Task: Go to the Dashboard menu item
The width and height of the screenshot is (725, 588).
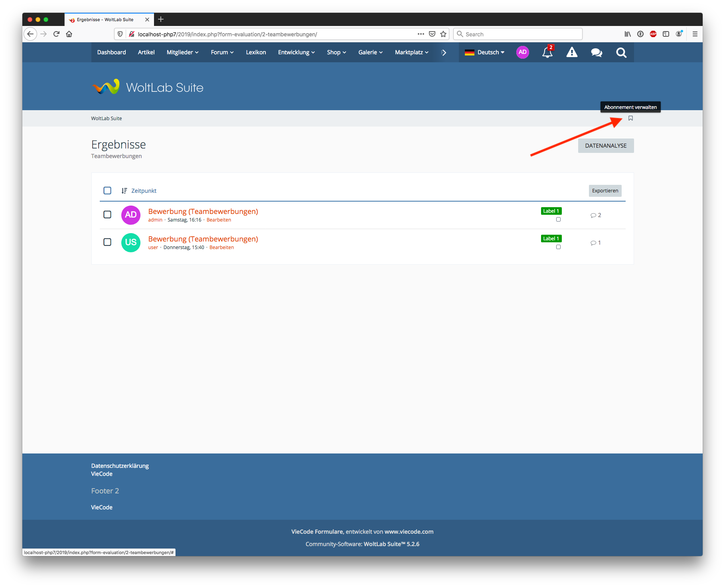Action: (x=111, y=52)
